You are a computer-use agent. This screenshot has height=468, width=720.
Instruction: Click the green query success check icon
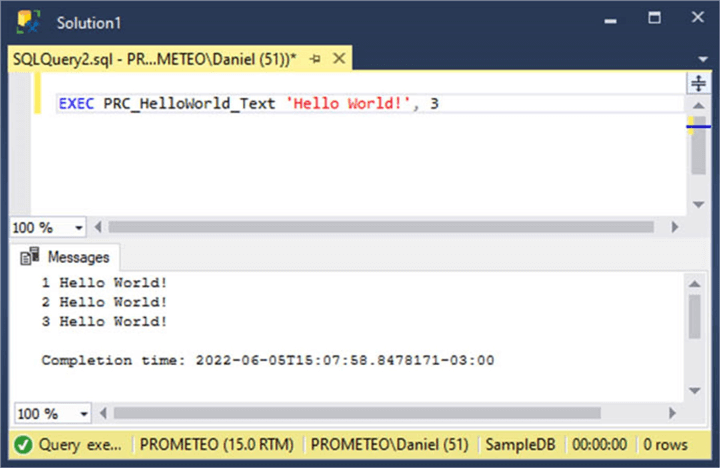23,445
